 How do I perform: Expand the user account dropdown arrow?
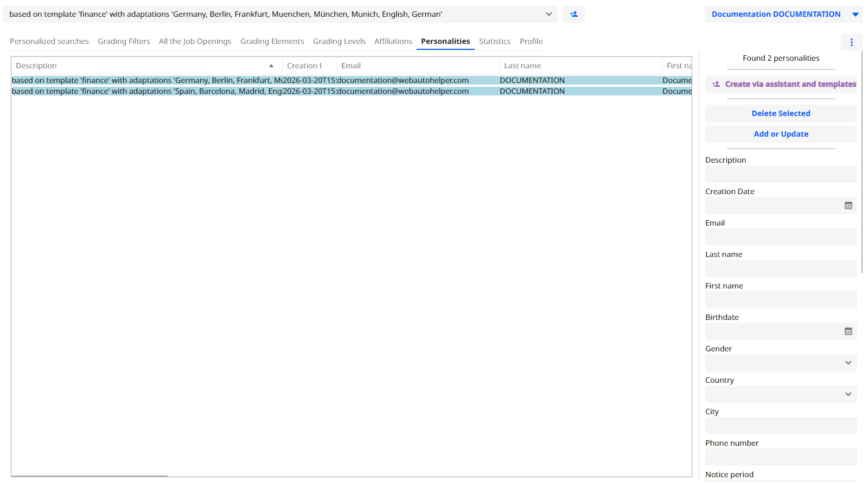[856, 15]
